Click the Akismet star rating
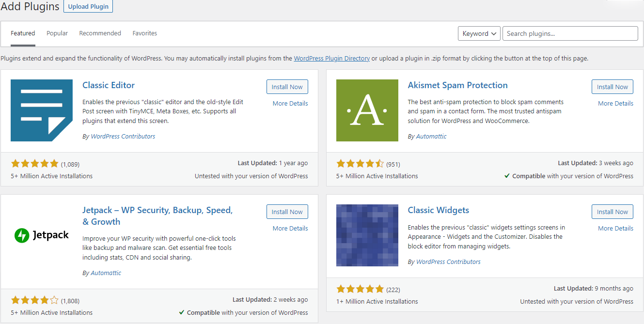The image size is (644, 324). pos(360,164)
